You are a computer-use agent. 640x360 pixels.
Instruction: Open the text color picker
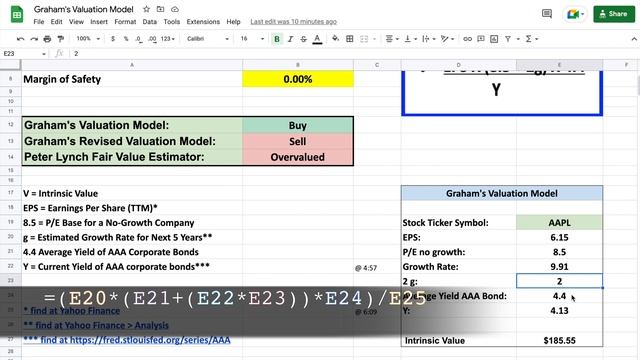[317, 39]
